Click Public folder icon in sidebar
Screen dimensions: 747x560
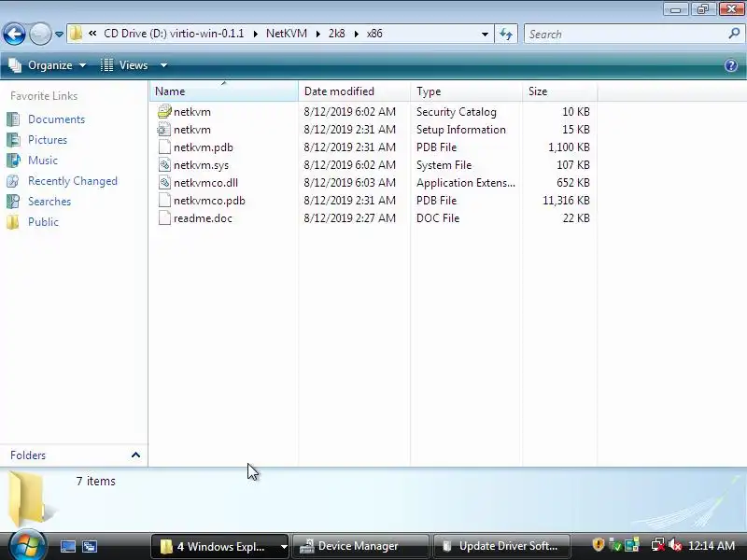tap(13, 222)
